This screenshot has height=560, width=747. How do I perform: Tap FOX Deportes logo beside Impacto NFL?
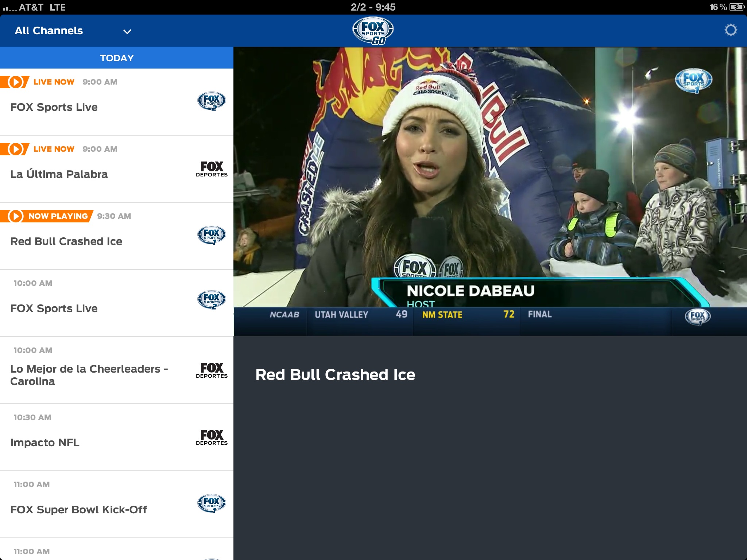212,437
